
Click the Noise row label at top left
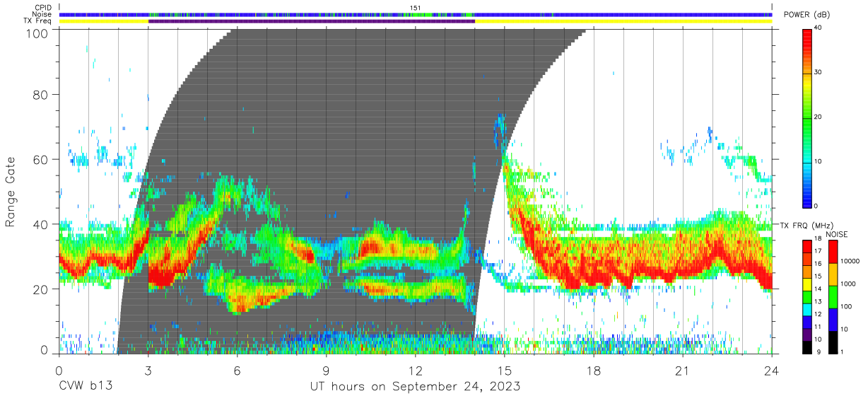tap(42, 14)
